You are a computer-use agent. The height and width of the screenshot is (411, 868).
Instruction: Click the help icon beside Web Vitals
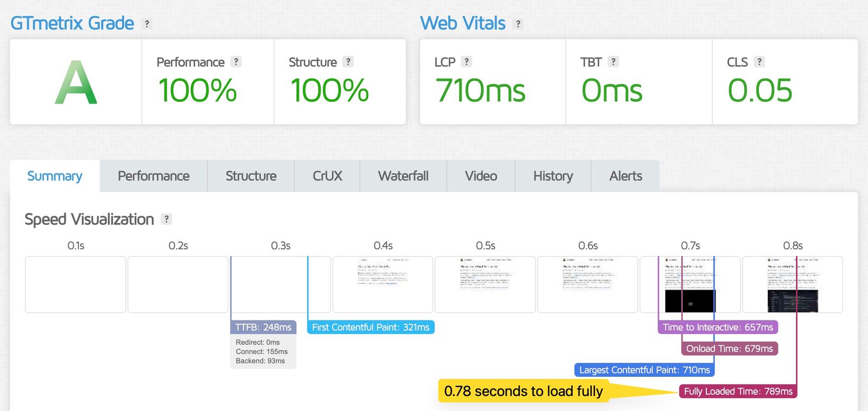[518, 24]
